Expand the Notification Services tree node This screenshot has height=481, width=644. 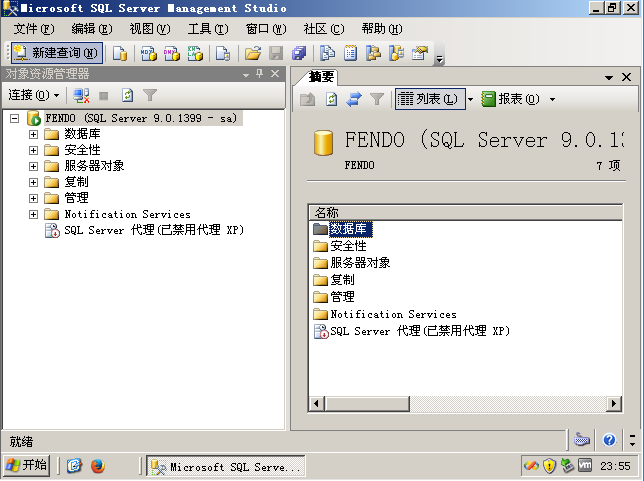[x=33, y=214]
